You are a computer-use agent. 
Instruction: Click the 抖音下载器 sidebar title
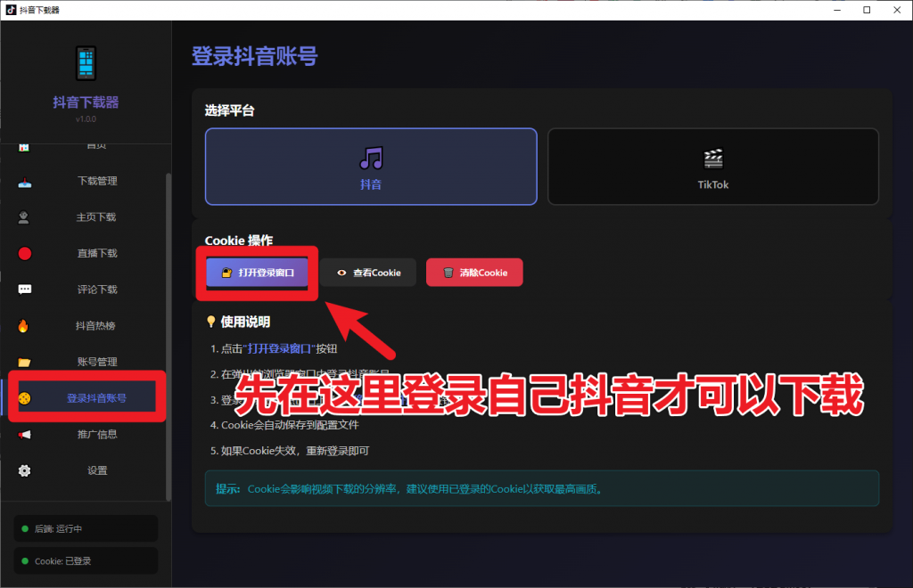(86, 102)
